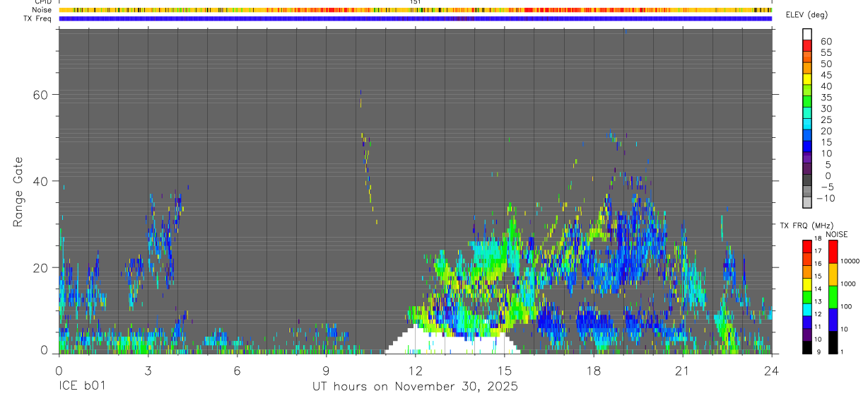The height and width of the screenshot is (401, 868).
Task: Click the "25" label on the ELEV color bar
Action: [825, 120]
